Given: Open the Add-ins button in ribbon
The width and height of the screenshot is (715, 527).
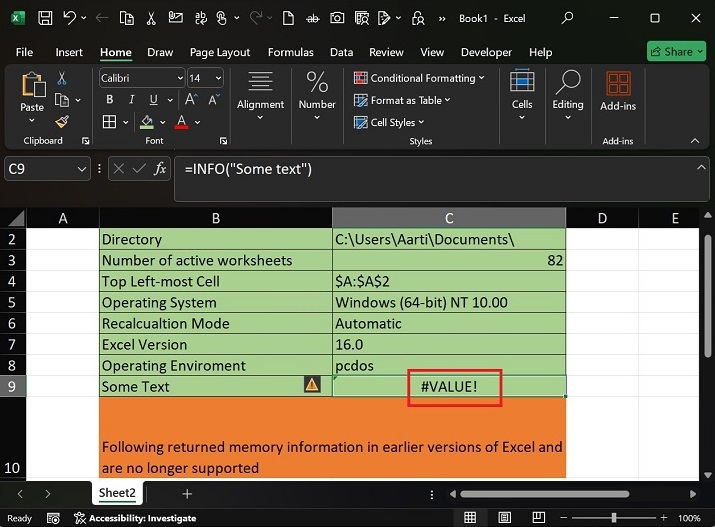Looking at the screenshot, I should (x=617, y=90).
